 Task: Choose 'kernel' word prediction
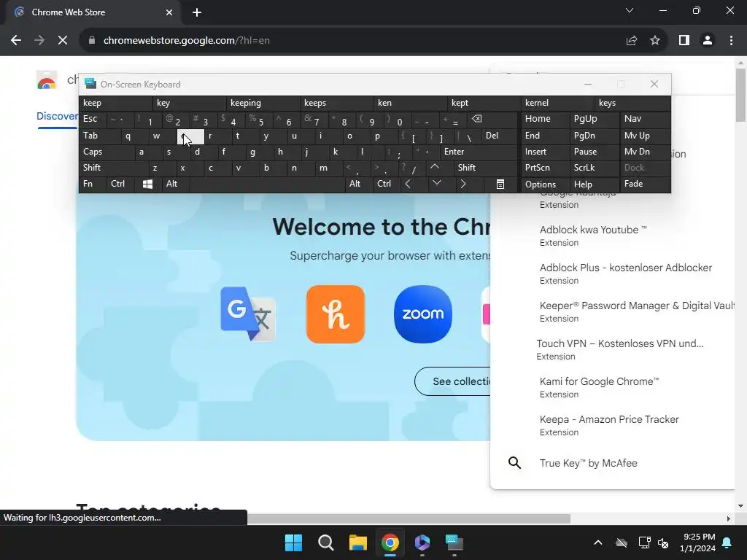coord(557,103)
